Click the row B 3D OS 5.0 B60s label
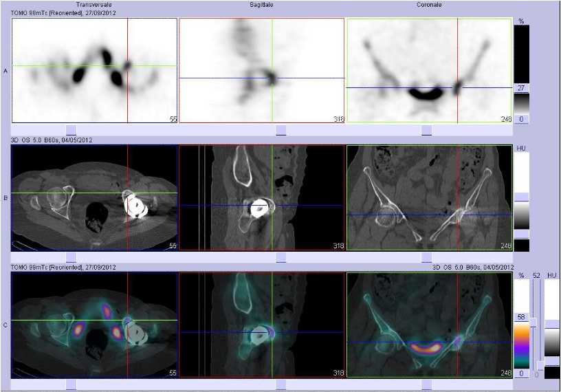 (x=52, y=140)
